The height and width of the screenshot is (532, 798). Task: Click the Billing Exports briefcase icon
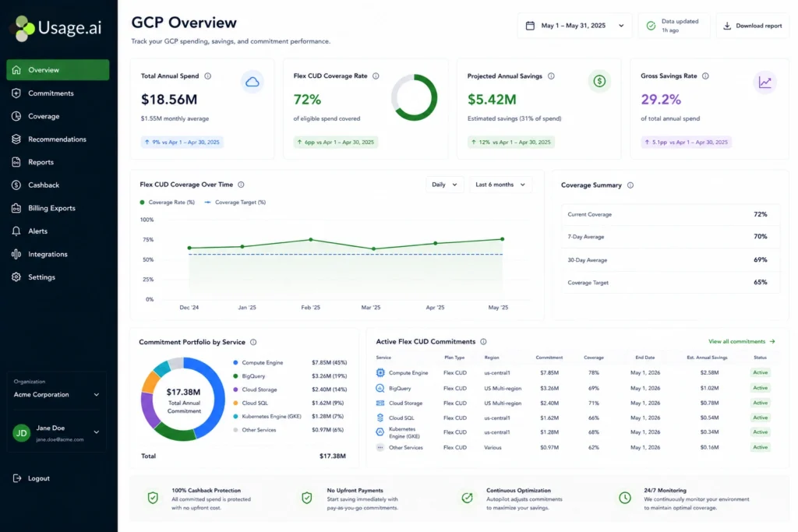point(16,208)
